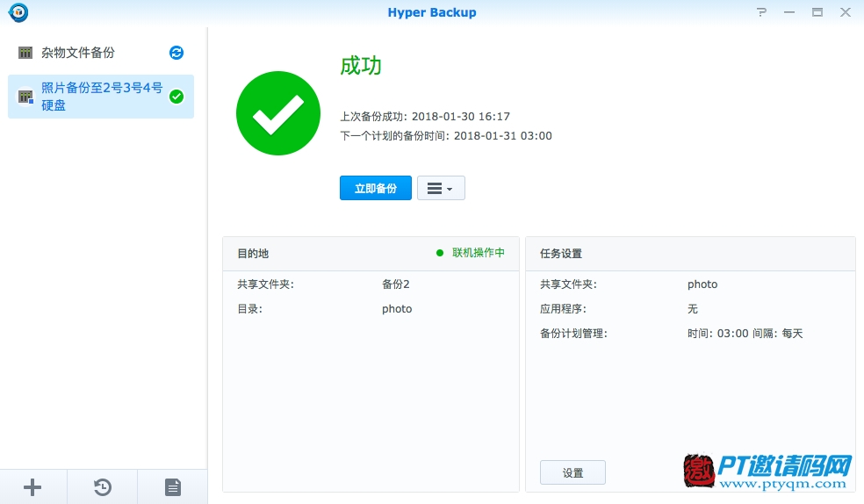Click the large green success checkmark
Image resolution: width=864 pixels, height=504 pixels.
coord(278,113)
